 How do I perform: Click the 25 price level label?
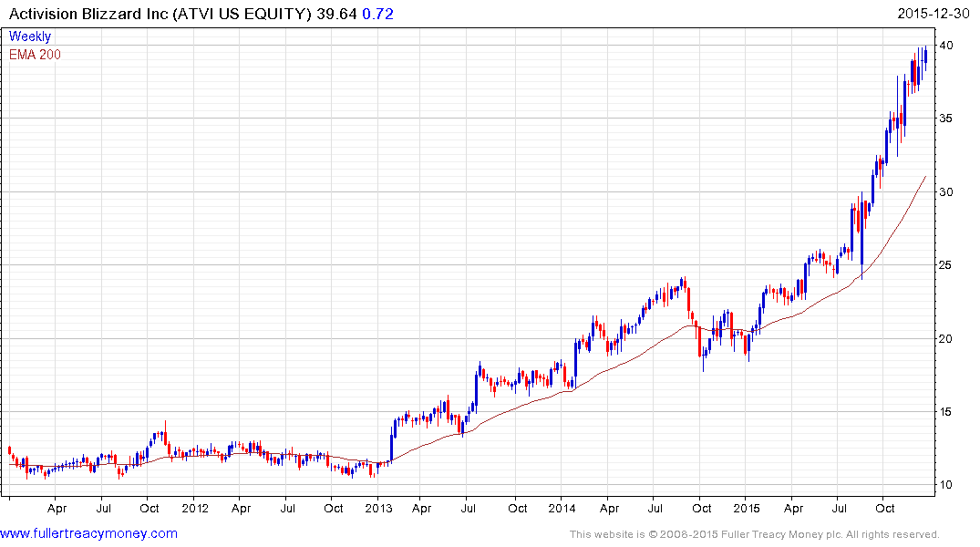[x=946, y=265]
